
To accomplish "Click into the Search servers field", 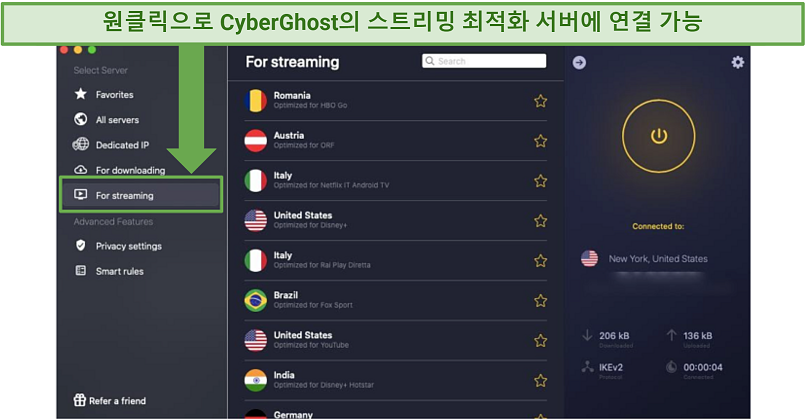I will pyautogui.click(x=484, y=61).
